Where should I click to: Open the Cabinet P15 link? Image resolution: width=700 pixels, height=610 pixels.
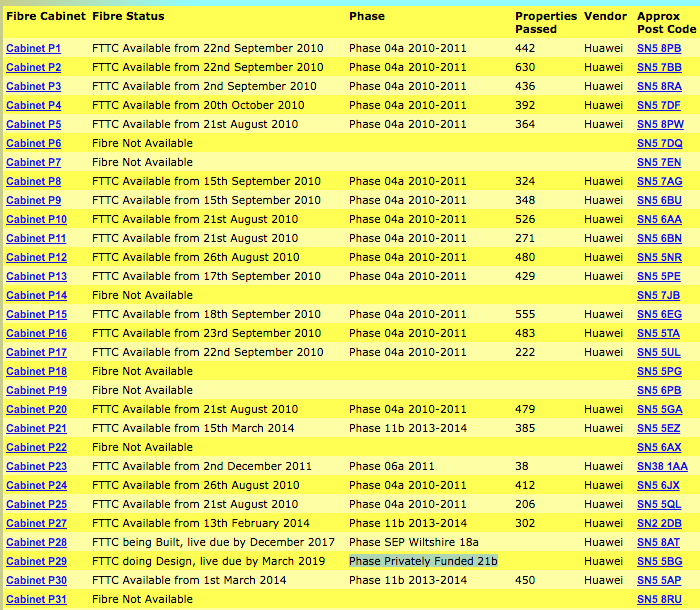tap(37, 314)
